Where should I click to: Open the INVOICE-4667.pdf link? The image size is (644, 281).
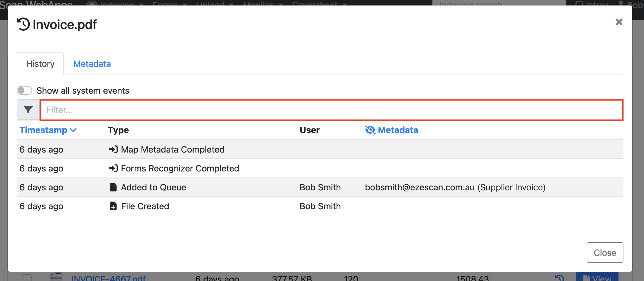[x=109, y=278]
